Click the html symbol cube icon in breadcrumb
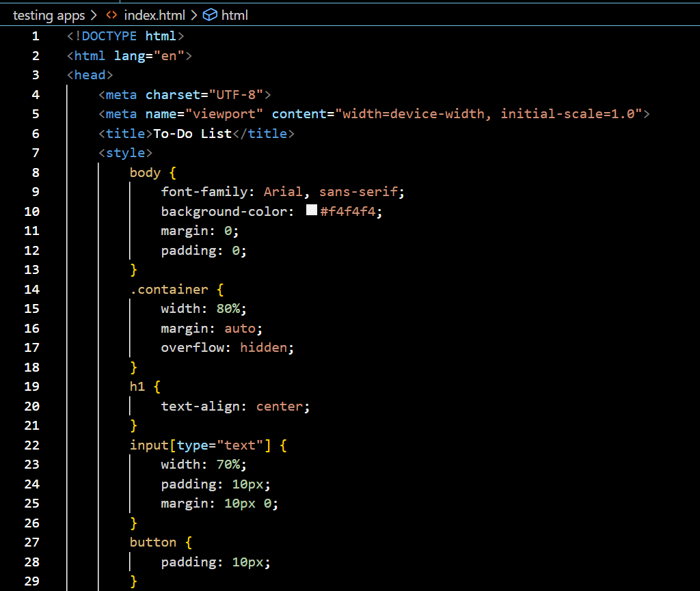700x591 pixels. point(210,15)
